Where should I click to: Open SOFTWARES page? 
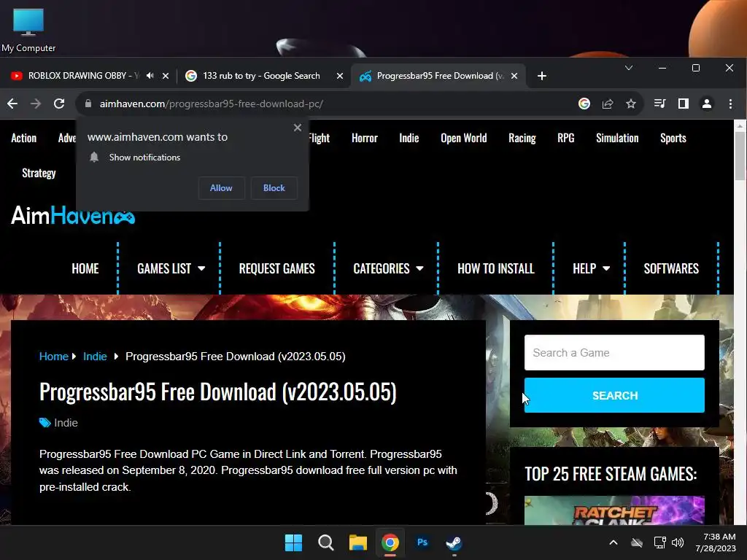pyautogui.click(x=671, y=268)
